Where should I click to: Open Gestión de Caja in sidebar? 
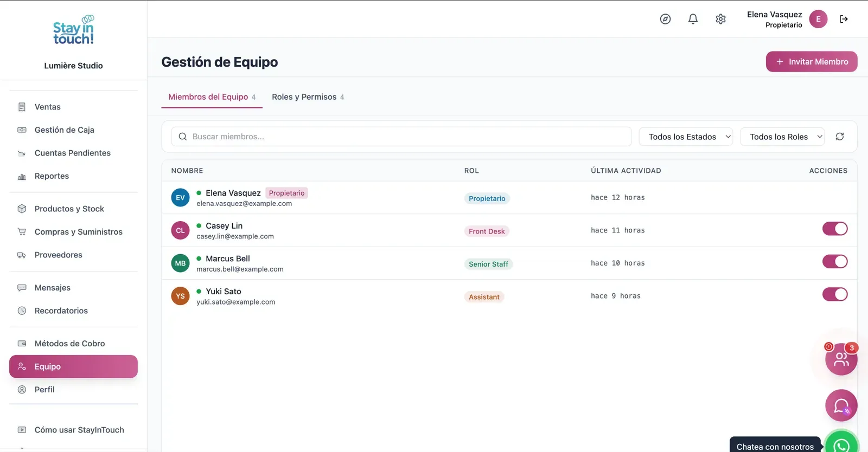coord(73,130)
